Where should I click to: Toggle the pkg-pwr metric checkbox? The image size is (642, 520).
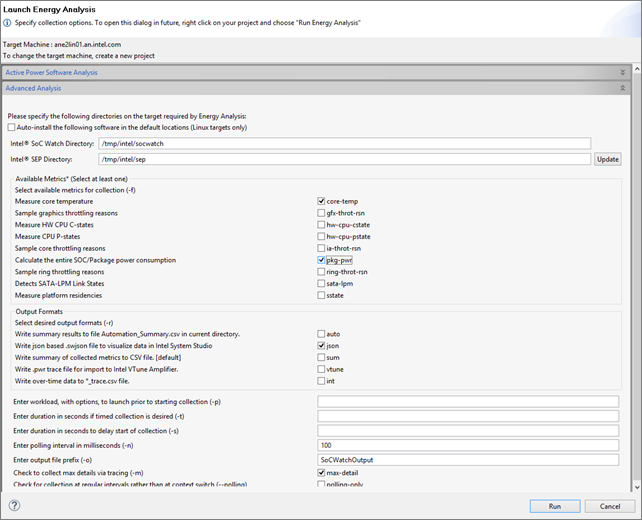322,260
